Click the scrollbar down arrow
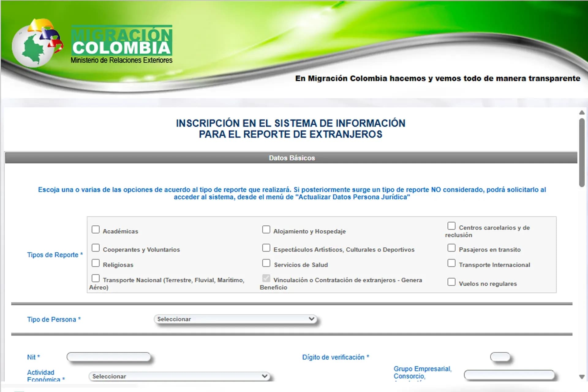The height and width of the screenshot is (392, 588). point(582,377)
